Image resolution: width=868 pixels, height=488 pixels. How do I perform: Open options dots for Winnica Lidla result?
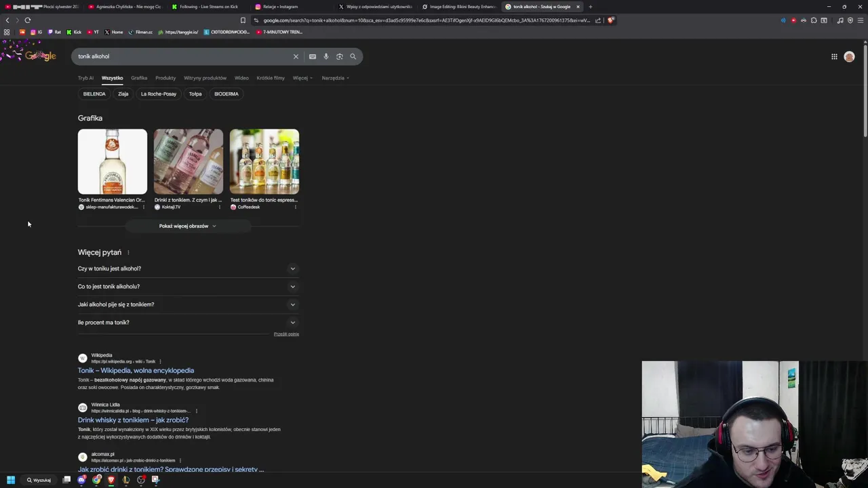(196, 411)
